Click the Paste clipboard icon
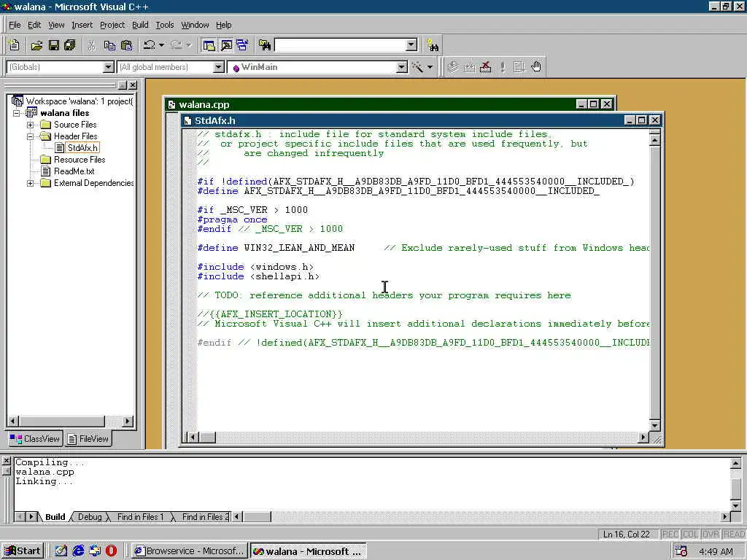 point(127,45)
